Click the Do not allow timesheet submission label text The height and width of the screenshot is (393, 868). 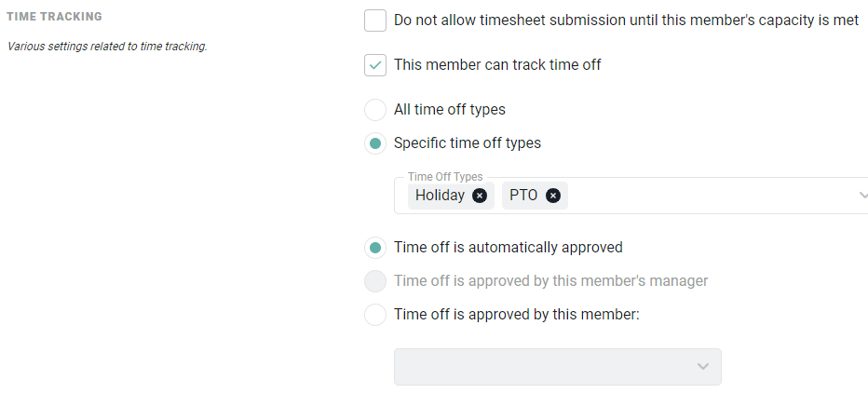626,20
